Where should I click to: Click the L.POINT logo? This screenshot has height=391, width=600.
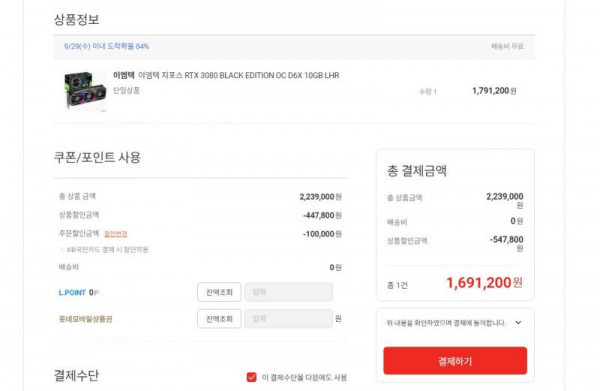tap(72, 293)
